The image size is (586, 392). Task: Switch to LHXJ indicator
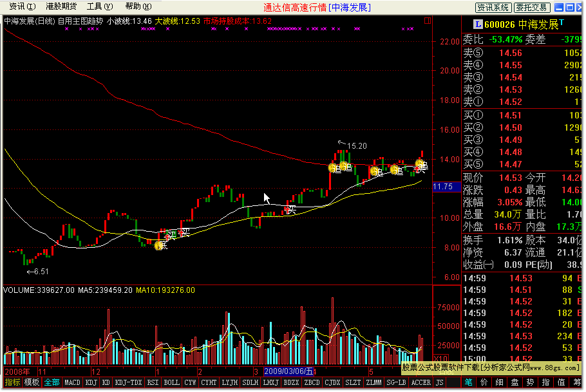270,382
